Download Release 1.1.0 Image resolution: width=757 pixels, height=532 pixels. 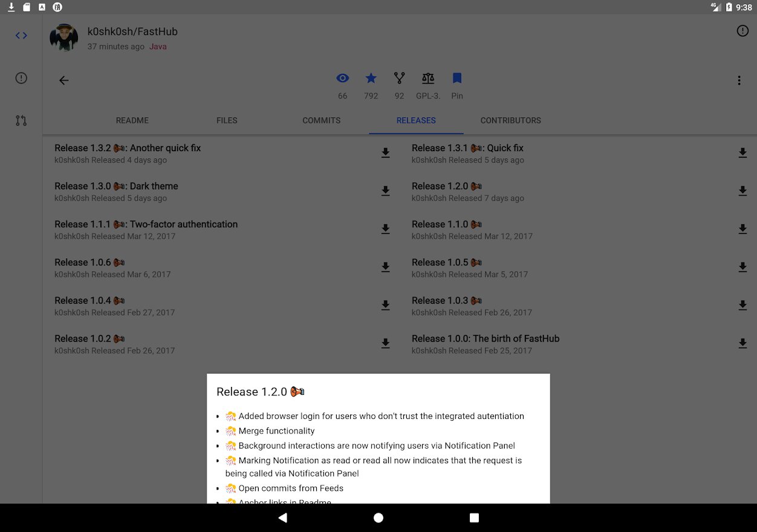click(x=742, y=229)
